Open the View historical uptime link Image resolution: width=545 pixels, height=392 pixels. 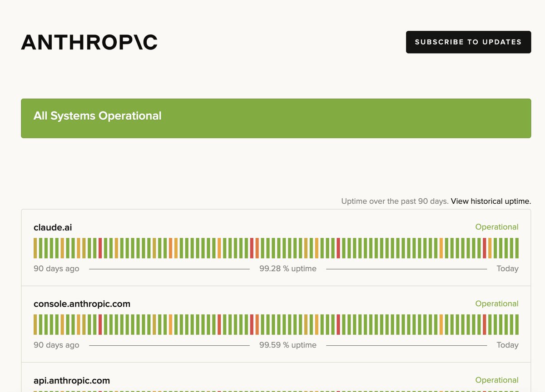491,201
